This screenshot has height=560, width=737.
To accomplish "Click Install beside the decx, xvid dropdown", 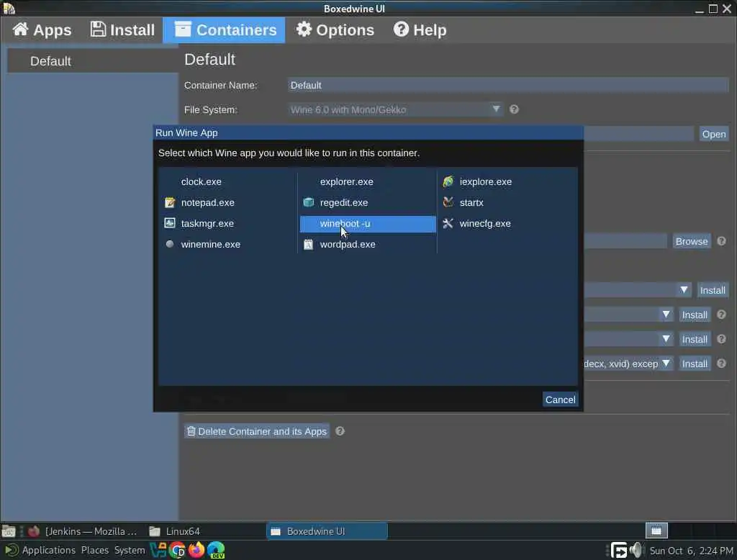I will [695, 363].
